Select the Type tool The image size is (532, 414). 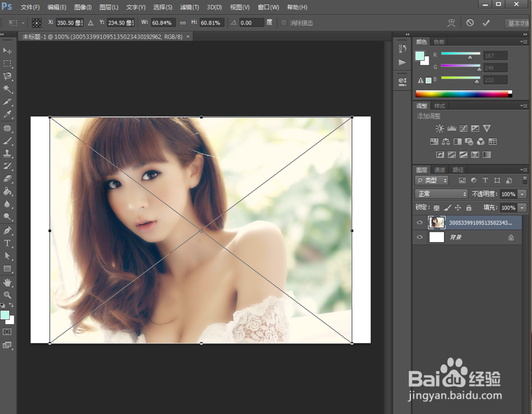click(7, 243)
